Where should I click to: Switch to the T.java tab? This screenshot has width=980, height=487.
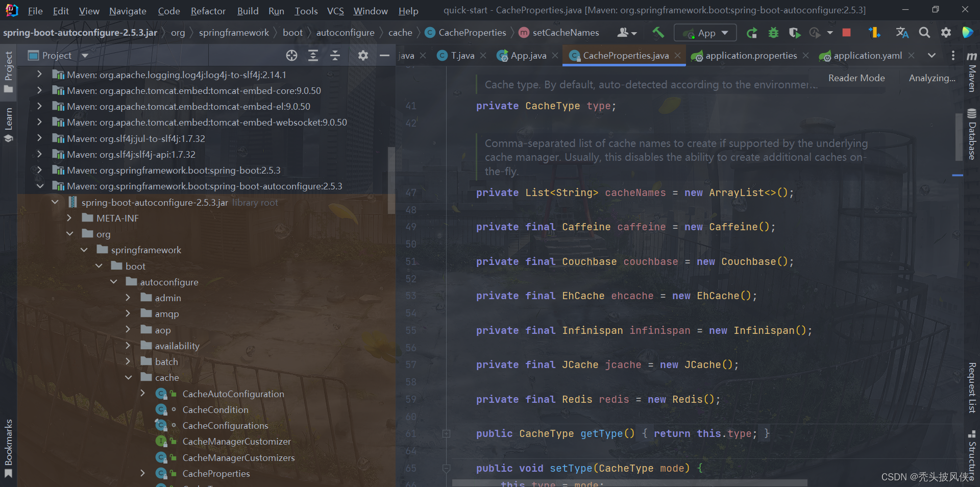462,56
